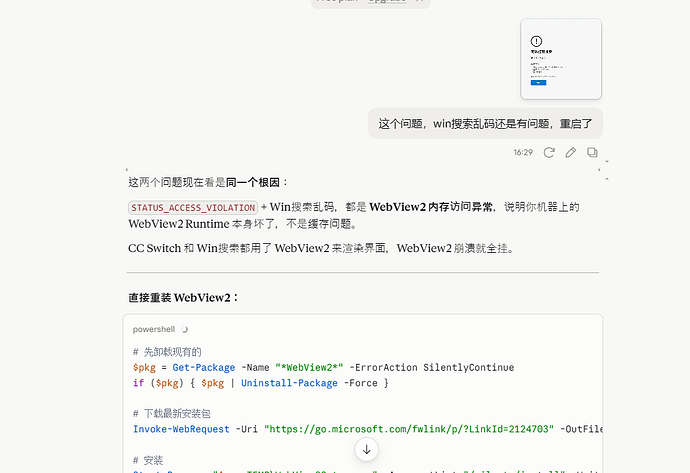Viewport: 690px width, 473px height.
Task: Click -ErrorAction SilentlyContinue in code
Action: [x=432, y=367]
